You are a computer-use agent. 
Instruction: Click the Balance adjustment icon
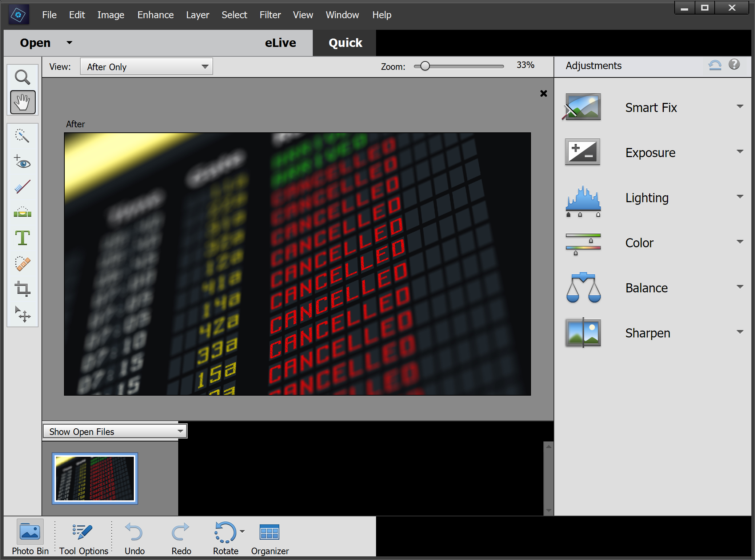583,288
